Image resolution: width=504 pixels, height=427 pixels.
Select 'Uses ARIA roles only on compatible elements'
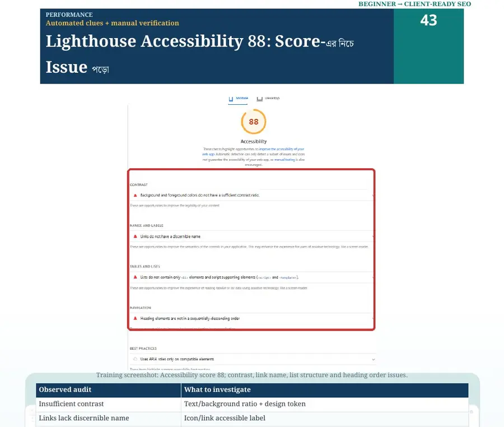(x=177, y=359)
